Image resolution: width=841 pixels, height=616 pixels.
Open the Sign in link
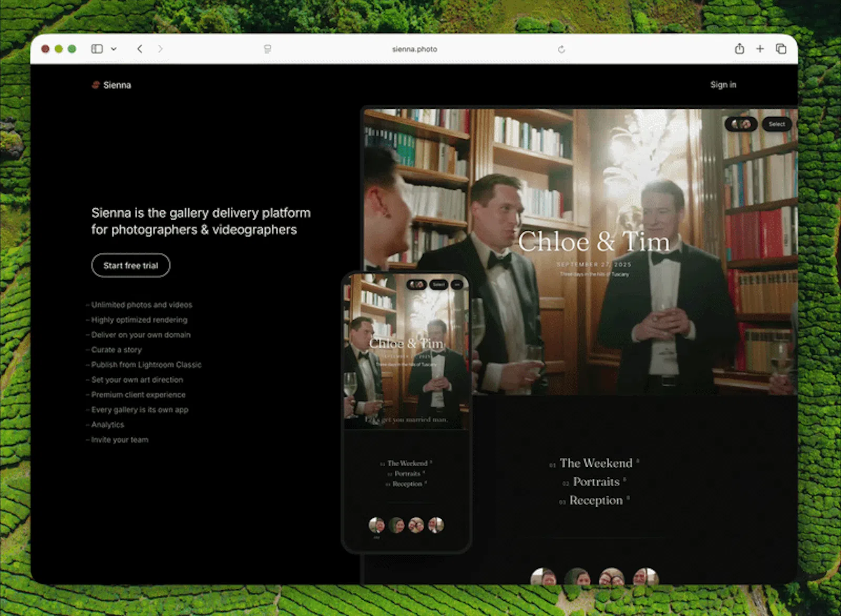click(723, 85)
